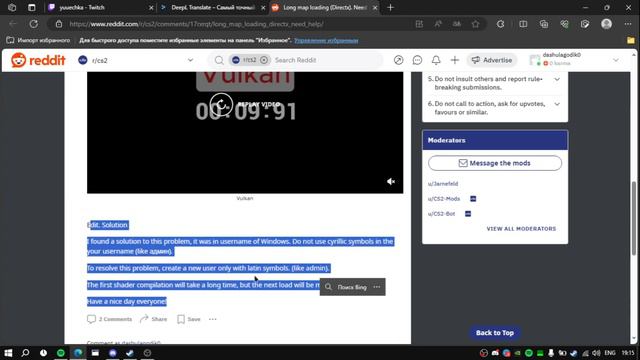Open the browser tab actions menu icon
Viewport: 640px width, 360px height.
31,7
